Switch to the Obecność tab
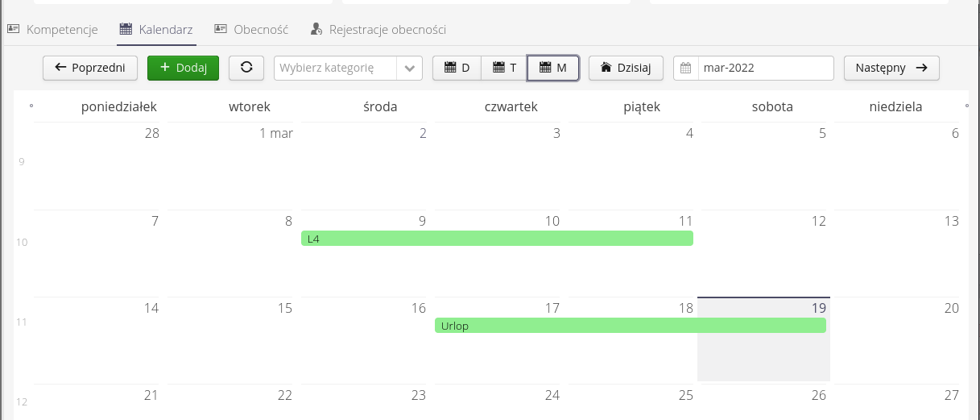This screenshot has width=980, height=420. [x=251, y=30]
